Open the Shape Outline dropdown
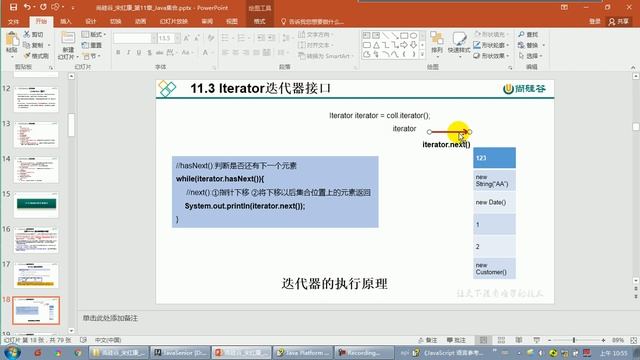Image resolution: width=640 pixels, height=360 pixels. coord(491,45)
